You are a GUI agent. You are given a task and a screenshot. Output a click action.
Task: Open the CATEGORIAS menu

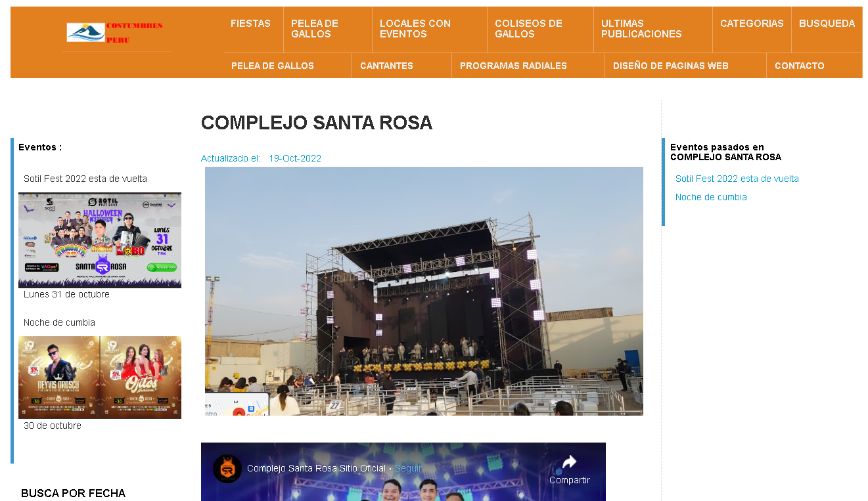point(752,24)
